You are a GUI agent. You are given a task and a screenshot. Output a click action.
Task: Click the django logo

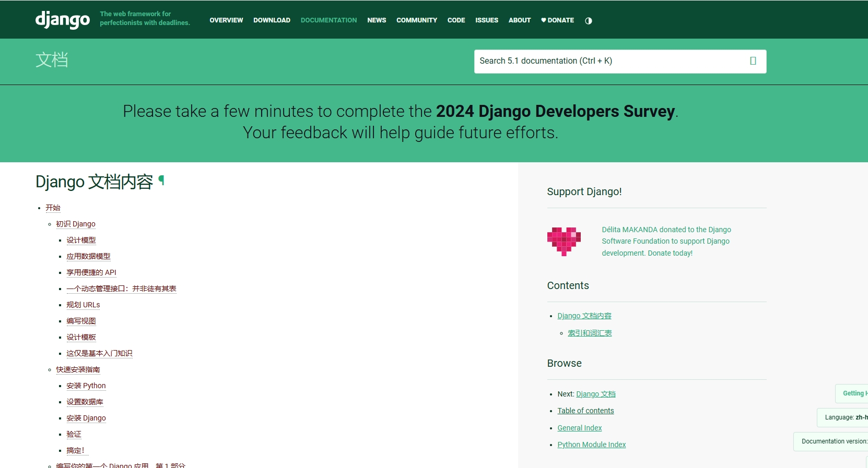[x=63, y=20]
